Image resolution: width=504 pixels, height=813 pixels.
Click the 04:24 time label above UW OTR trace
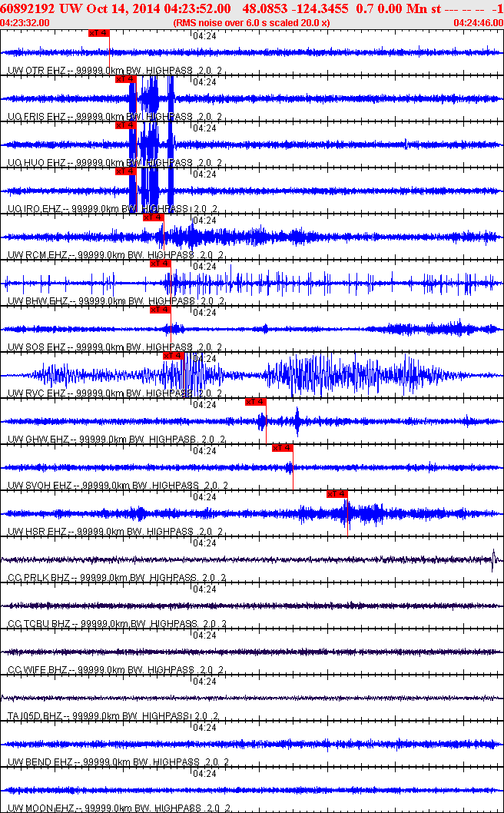tap(204, 36)
